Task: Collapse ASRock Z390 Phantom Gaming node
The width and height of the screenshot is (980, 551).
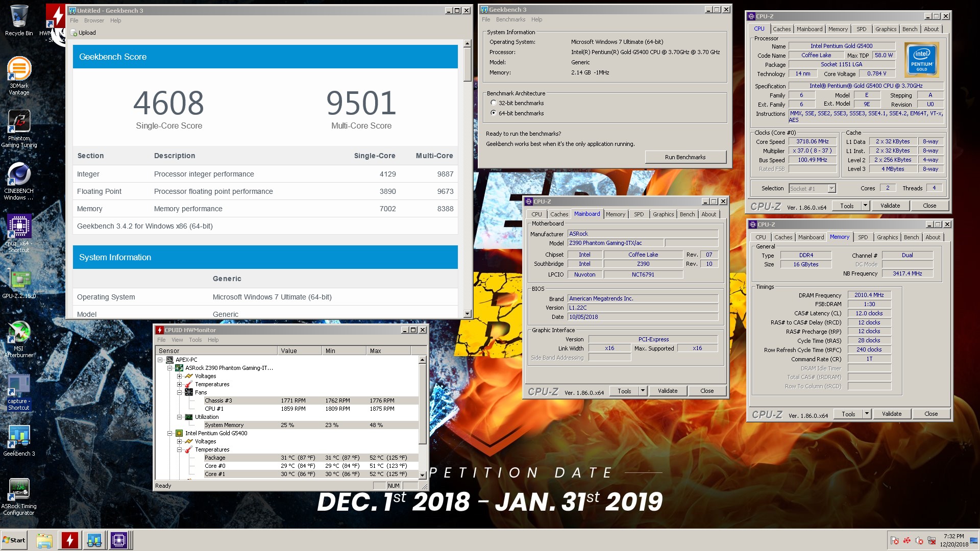Action: click(169, 368)
